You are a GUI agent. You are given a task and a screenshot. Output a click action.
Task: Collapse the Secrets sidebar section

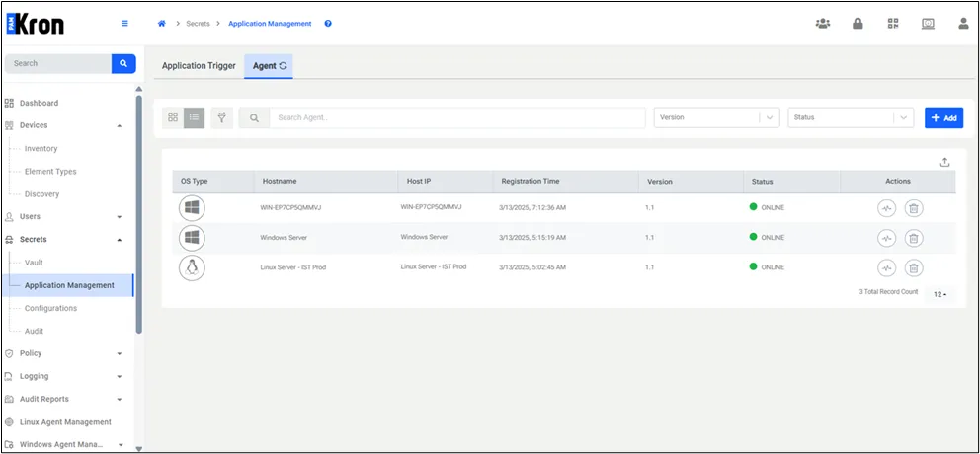coord(120,240)
